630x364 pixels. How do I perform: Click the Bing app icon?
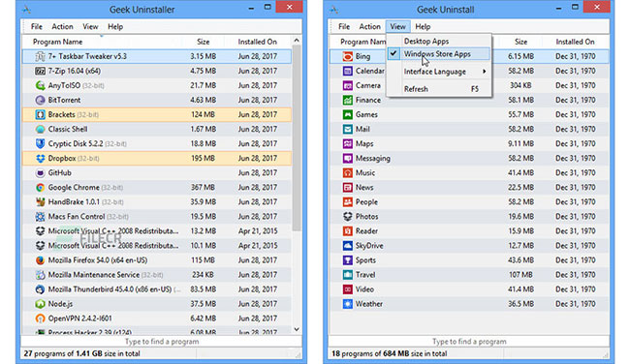pyautogui.click(x=348, y=56)
